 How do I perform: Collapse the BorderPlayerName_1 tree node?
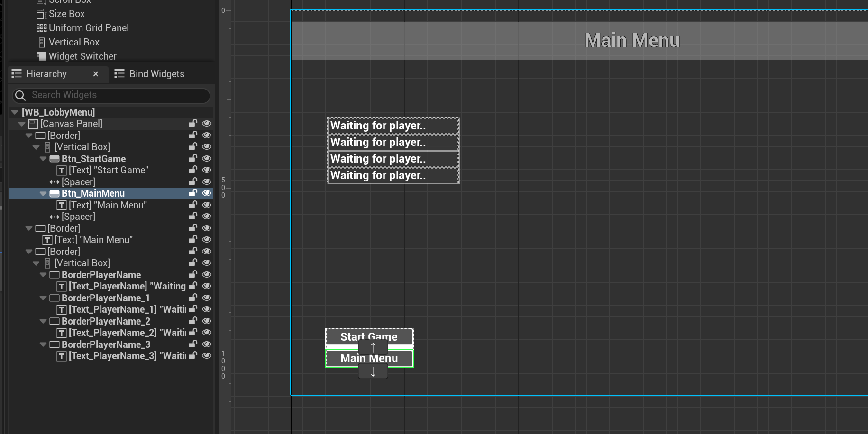click(x=43, y=298)
